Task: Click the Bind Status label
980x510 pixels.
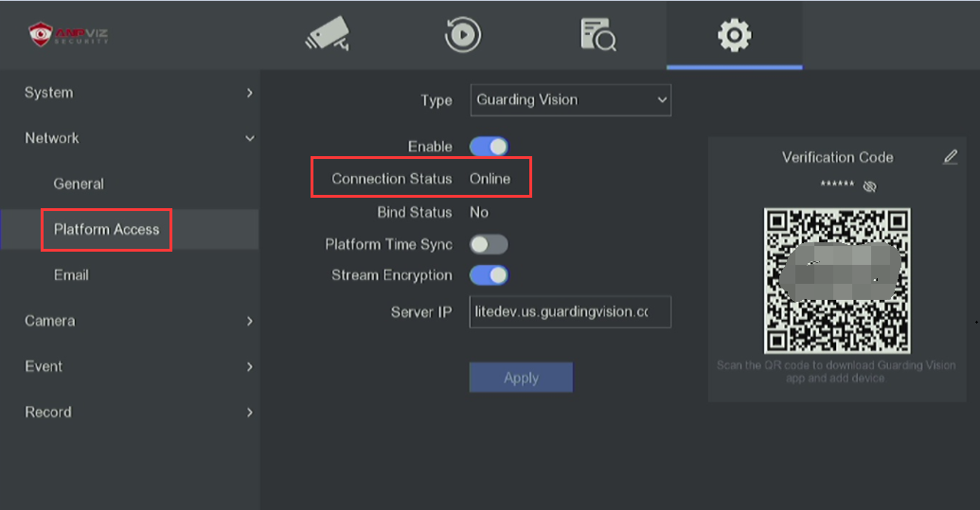Action: [415, 212]
